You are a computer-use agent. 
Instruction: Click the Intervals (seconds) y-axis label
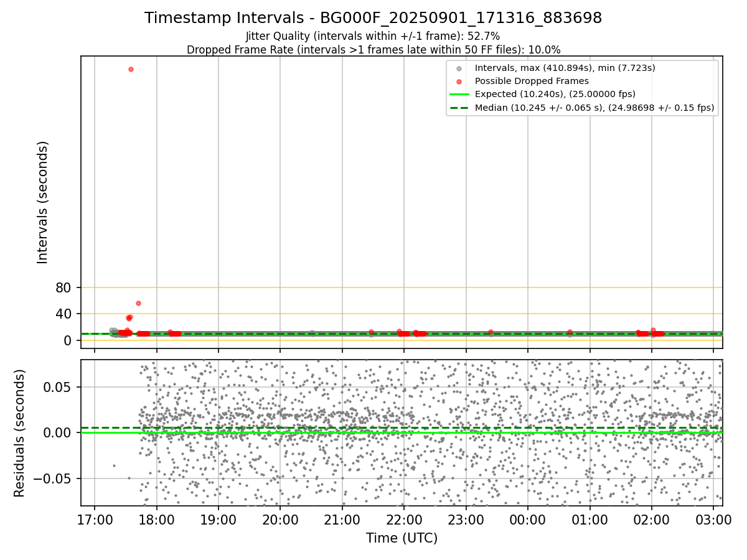pyautogui.click(x=42, y=202)
